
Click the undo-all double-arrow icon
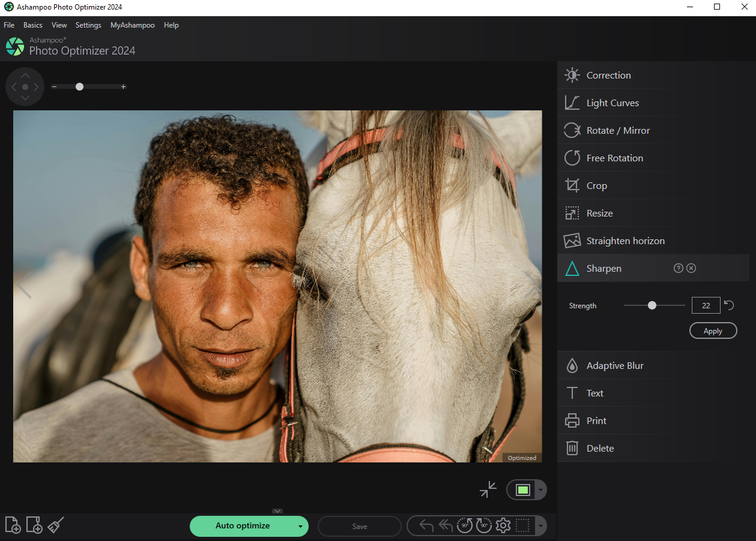pyautogui.click(x=445, y=526)
